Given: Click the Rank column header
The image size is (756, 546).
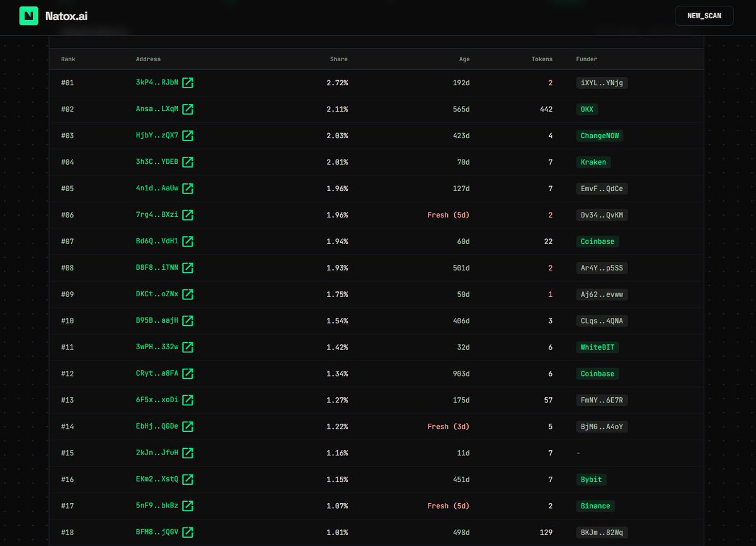Looking at the screenshot, I should click(x=68, y=59).
